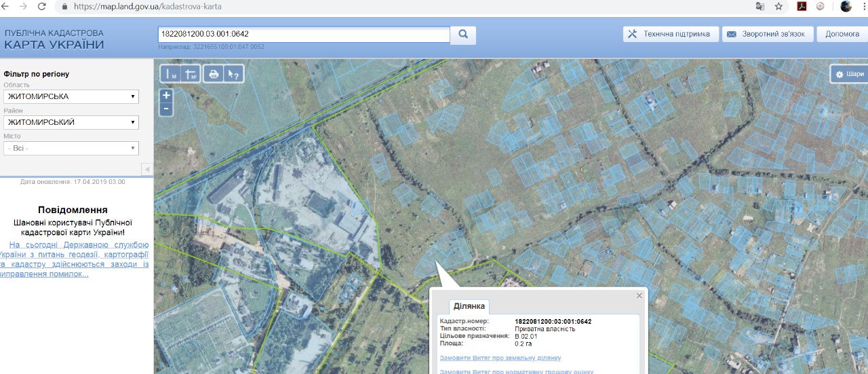Click the browser address bar URL

[147, 6]
